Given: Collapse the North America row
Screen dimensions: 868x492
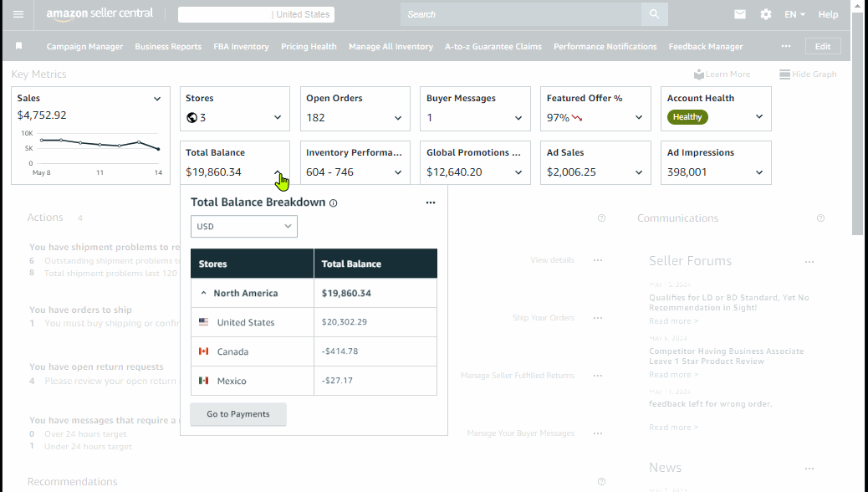Looking at the screenshot, I should [x=204, y=293].
